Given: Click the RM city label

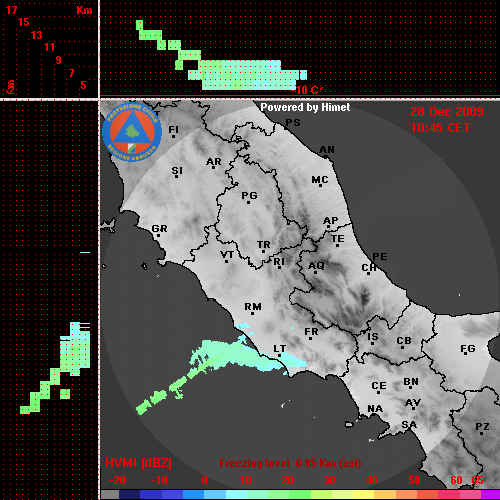Looking at the screenshot, I should coord(253,306).
